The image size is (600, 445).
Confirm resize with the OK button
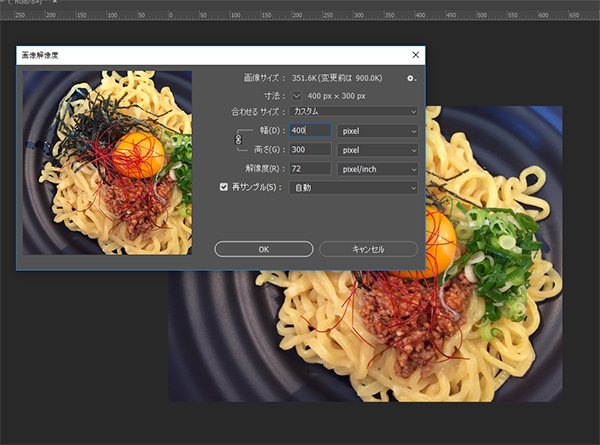264,249
